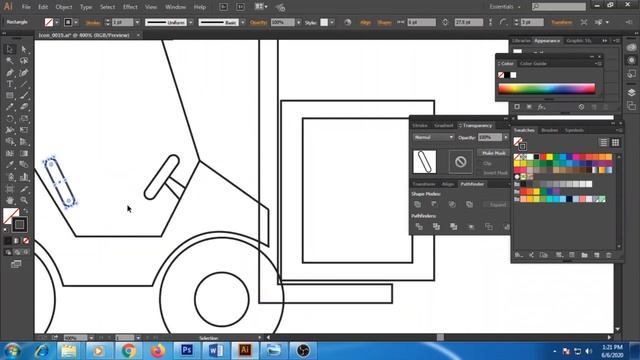Open stroke color dropdown in control bar

pyautogui.click(x=76, y=22)
